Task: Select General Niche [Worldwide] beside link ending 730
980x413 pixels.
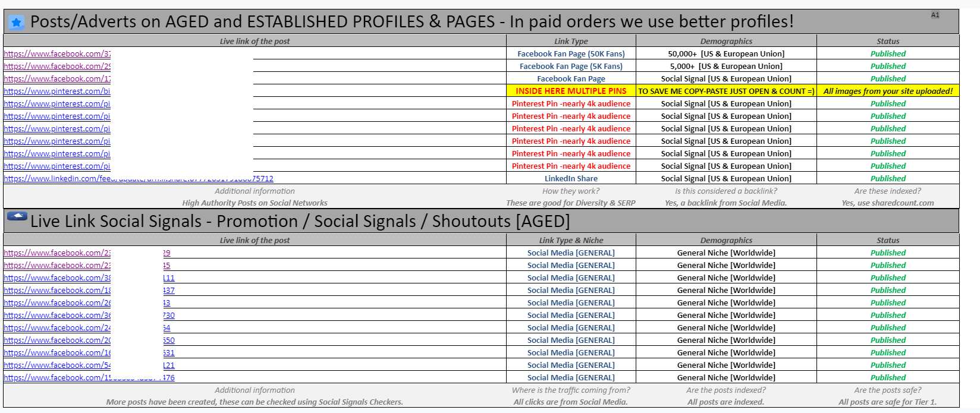Action: (726, 315)
